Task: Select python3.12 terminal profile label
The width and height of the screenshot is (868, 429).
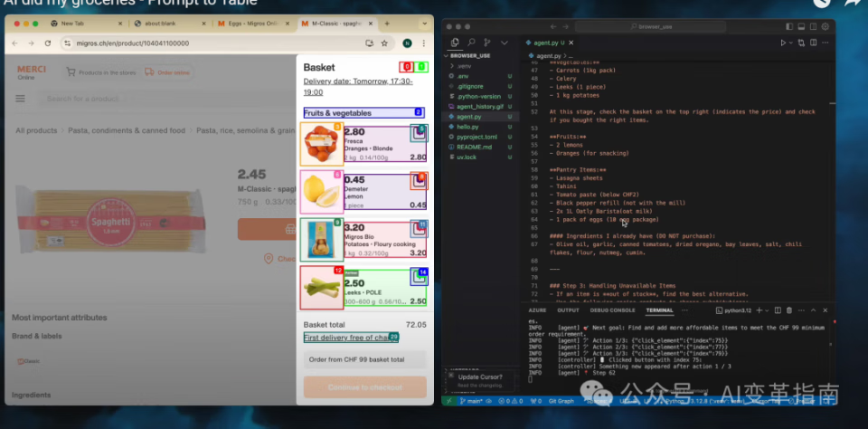Action: click(734, 310)
